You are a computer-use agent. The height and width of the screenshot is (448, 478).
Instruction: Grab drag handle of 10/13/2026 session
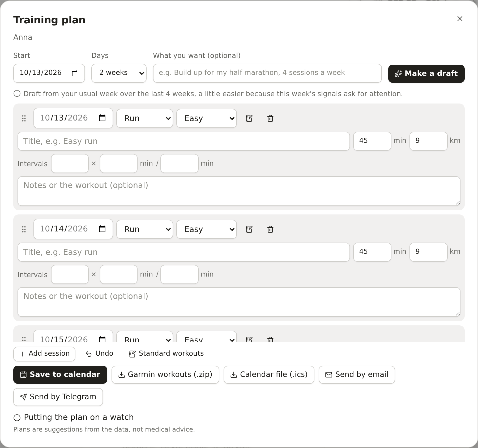24,118
